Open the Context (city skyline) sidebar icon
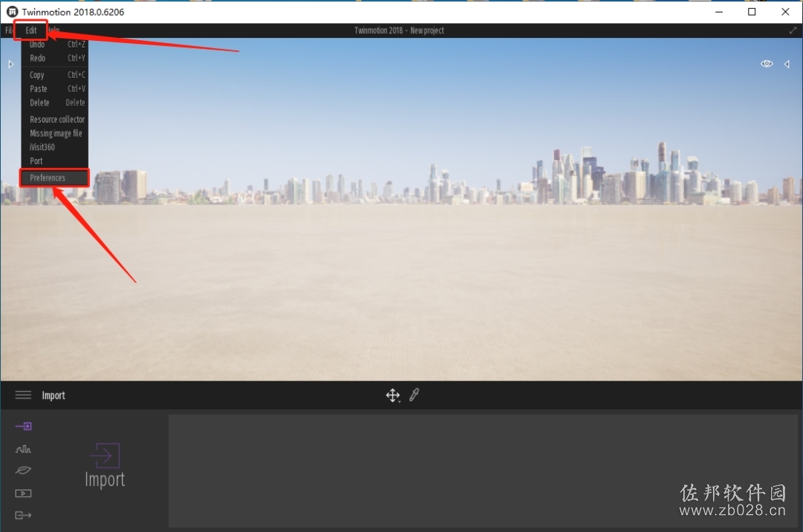Image resolution: width=803 pixels, height=532 pixels. [23, 449]
